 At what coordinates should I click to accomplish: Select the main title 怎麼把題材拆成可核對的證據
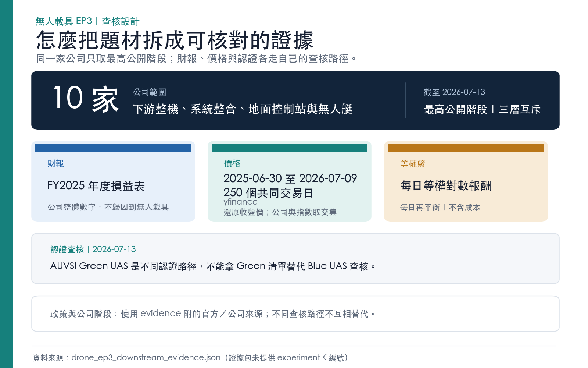click(175, 40)
